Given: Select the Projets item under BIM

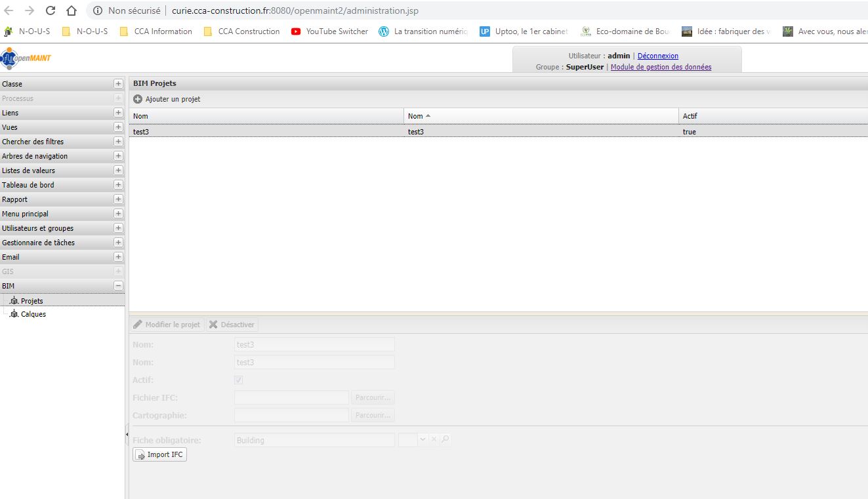Looking at the screenshot, I should click(x=31, y=301).
